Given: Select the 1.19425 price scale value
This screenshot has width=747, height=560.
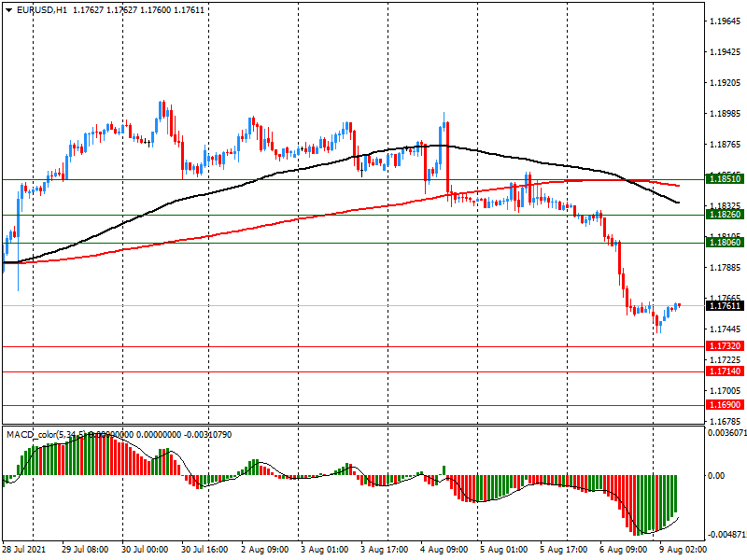Looking at the screenshot, I should click(726, 52).
